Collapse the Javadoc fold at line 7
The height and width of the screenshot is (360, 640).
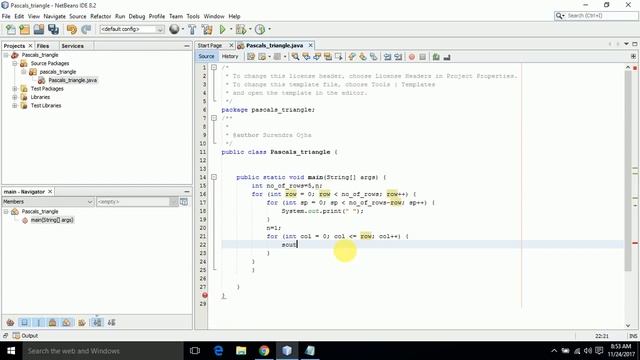(214, 118)
